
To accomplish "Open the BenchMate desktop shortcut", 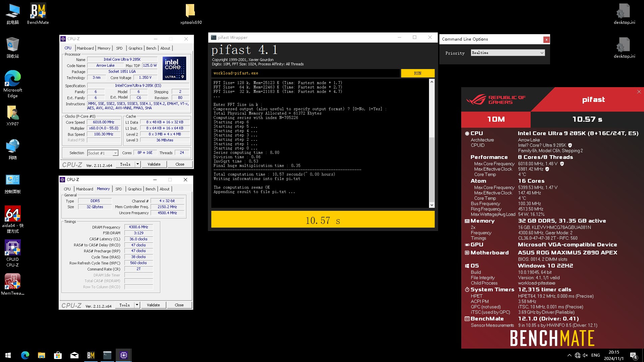I will [38, 14].
